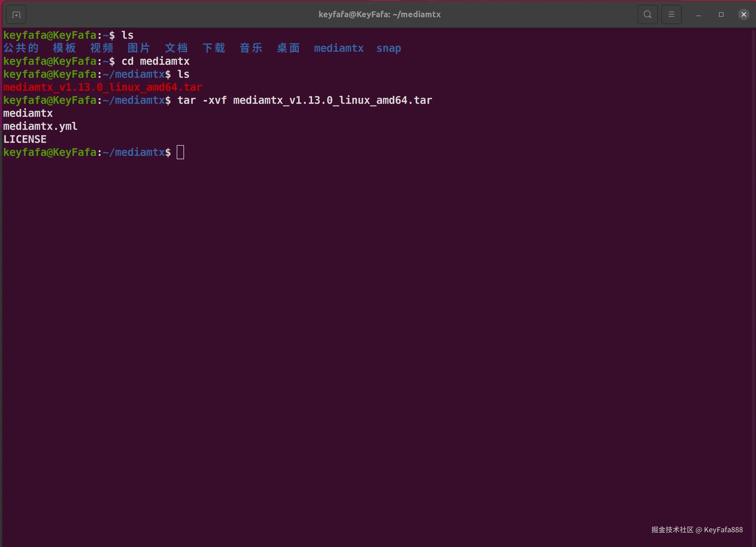The height and width of the screenshot is (547, 756).
Task: Click the 下载 folder name
Action: (x=214, y=48)
